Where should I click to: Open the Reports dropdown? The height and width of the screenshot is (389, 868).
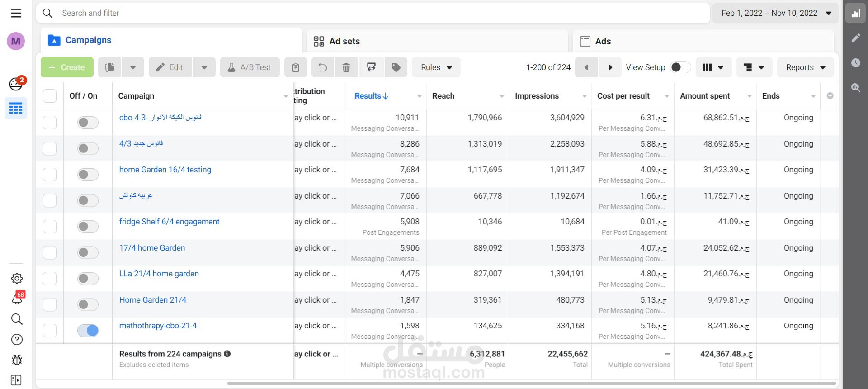(806, 67)
